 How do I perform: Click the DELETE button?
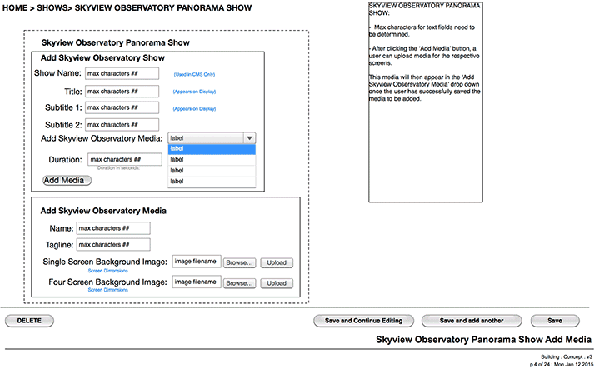pos(29,321)
